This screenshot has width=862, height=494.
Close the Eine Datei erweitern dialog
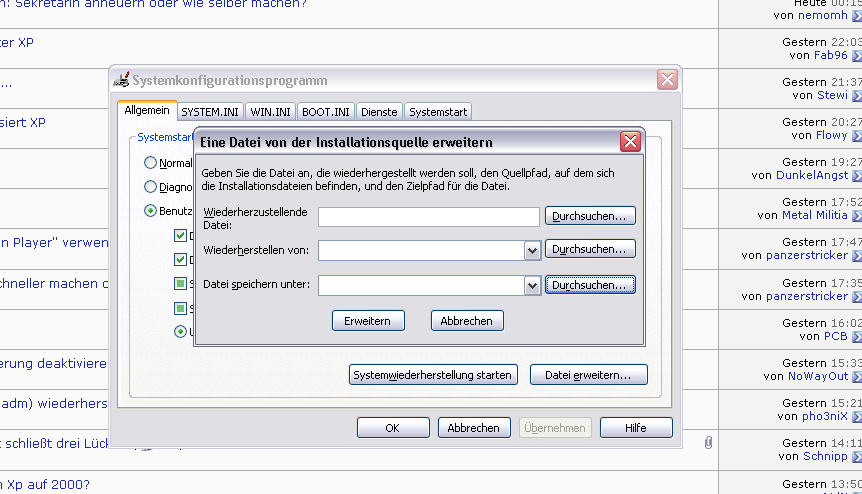point(630,142)
